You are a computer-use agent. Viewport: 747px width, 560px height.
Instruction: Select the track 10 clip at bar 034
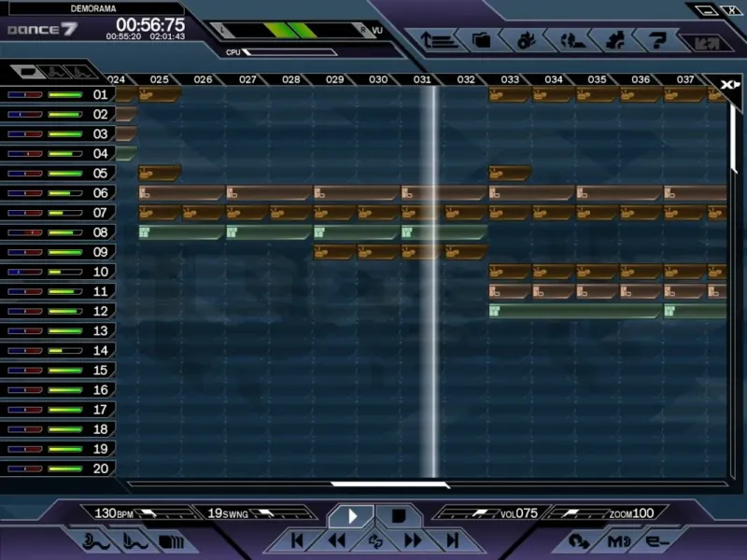pyautogui.click(x=553, y=272)
